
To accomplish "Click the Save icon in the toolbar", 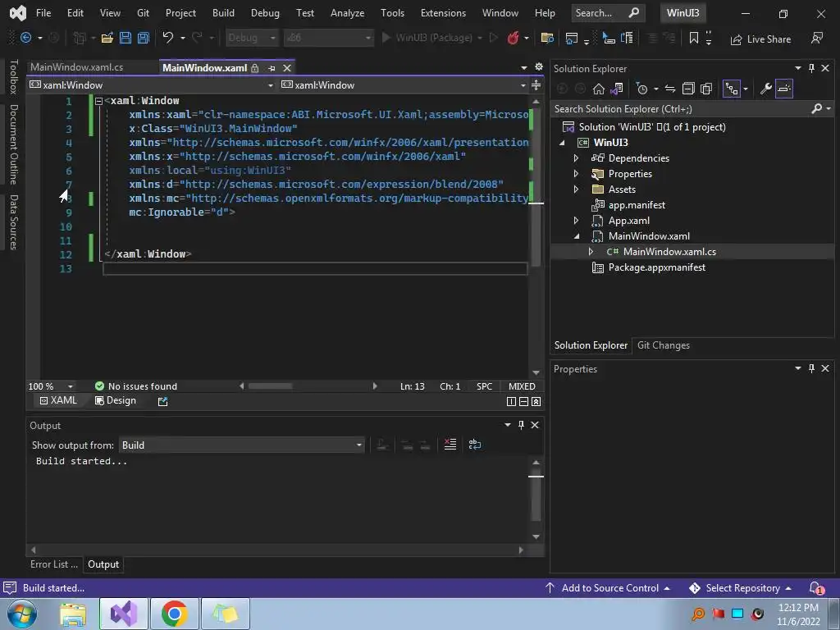I will pyautogui.click(x=126, y=38).
